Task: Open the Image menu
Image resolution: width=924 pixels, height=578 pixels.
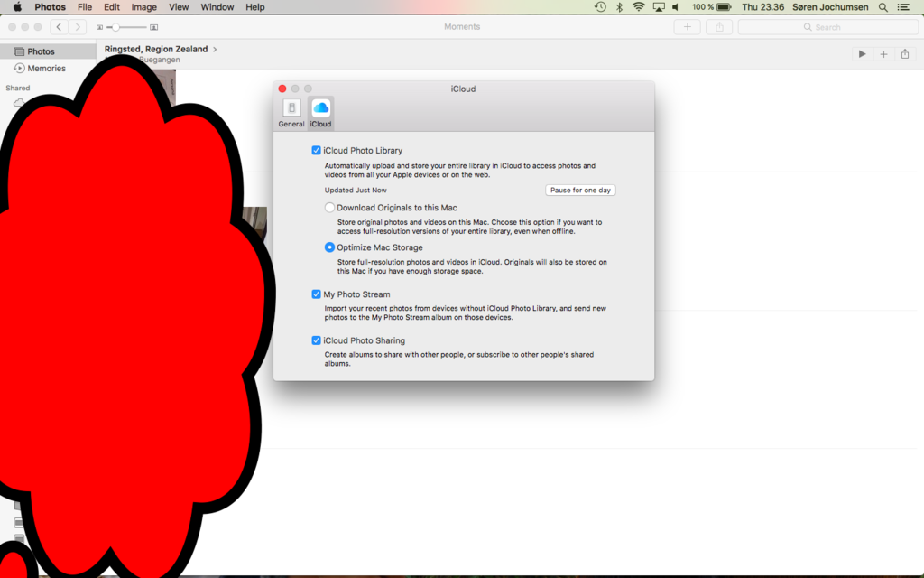Action: (x=143, y=7)
